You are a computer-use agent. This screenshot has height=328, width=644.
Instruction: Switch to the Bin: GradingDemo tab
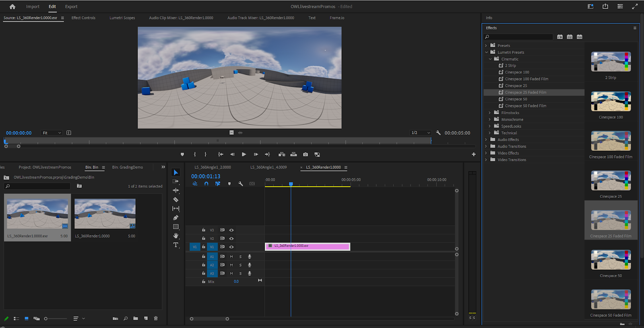(128, 167)
